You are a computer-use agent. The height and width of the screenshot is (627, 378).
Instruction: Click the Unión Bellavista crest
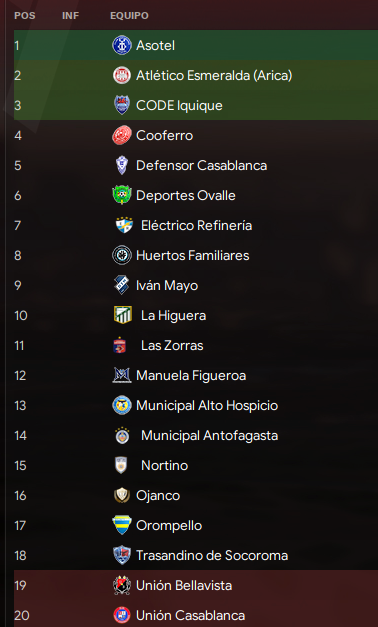pos(122,585)
